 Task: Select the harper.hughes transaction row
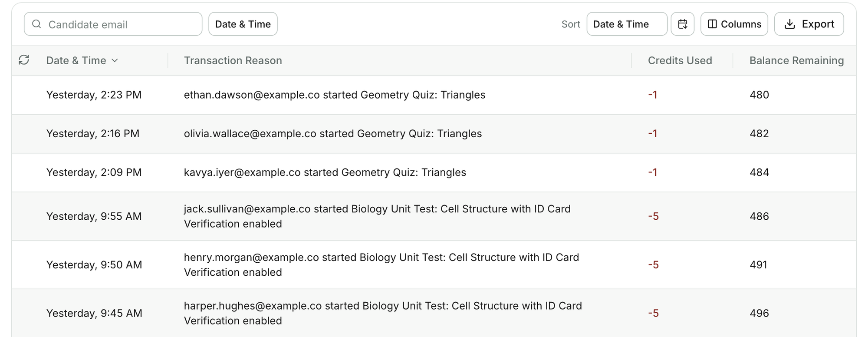pyautogui.click(x=434, y=313)
